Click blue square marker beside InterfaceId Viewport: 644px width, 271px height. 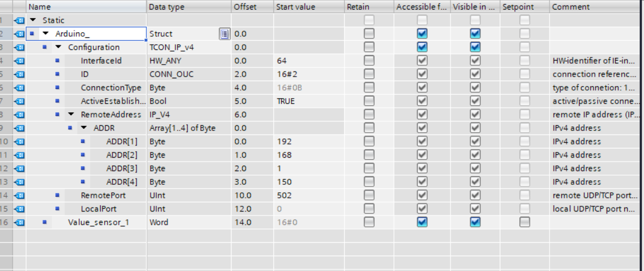click(x=57, y=61)
